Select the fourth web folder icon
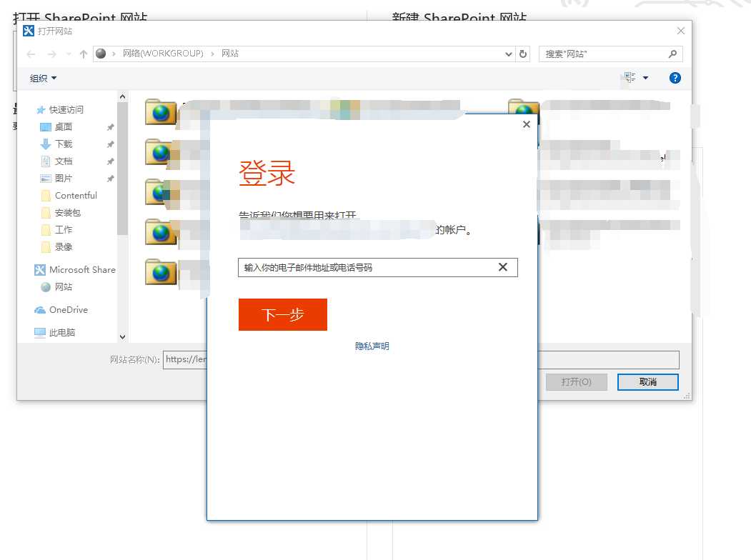This screenshot has height=560, width=751. click(x=161, y=231)
